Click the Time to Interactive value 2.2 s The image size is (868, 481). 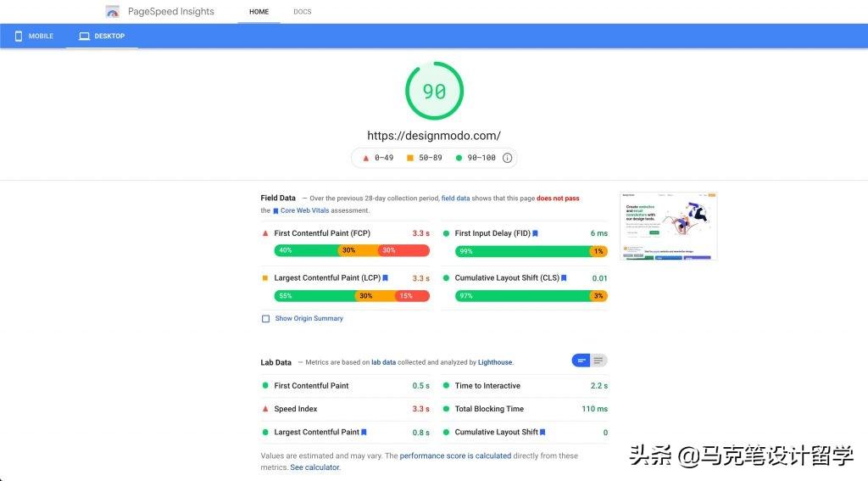coord(599,386)
